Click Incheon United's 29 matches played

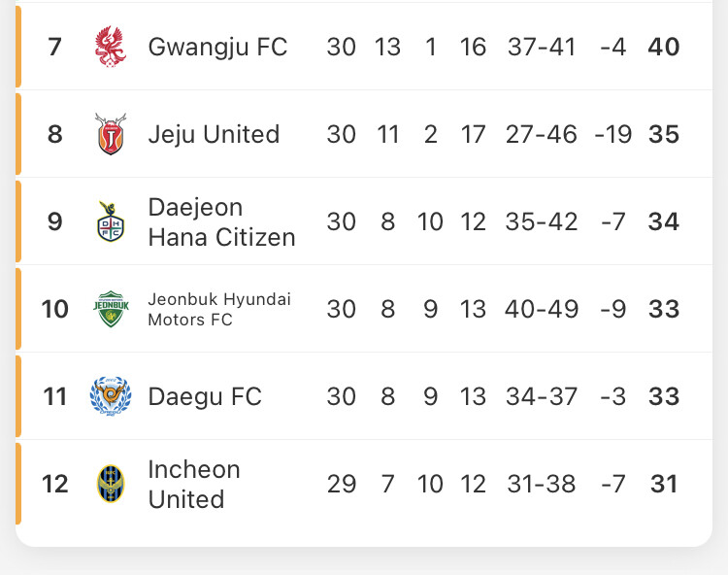[x=342, y=484]
